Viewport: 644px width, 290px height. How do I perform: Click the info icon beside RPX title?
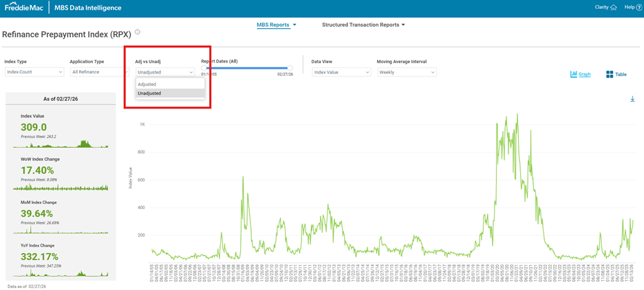pyautogui.click(x=138, y=32)
